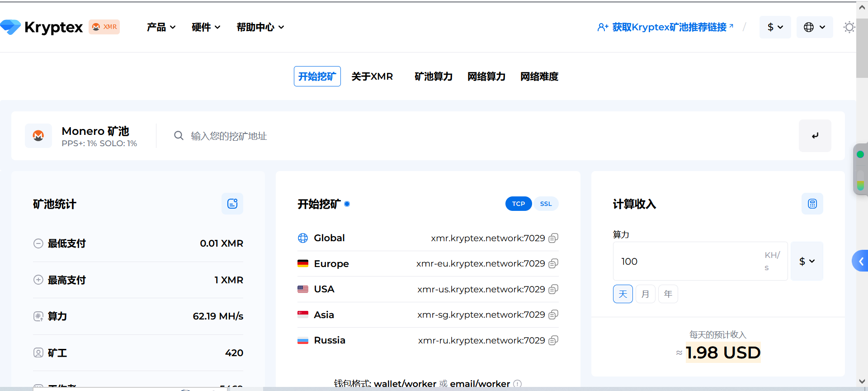
Task: Switch to the 网络难度 tab
Action: point(539,76)
